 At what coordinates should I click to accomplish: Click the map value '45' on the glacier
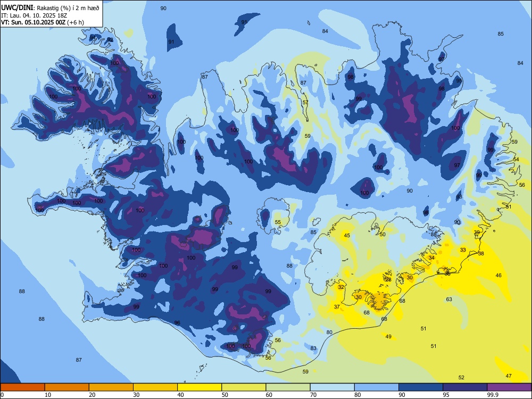[347, 236]
